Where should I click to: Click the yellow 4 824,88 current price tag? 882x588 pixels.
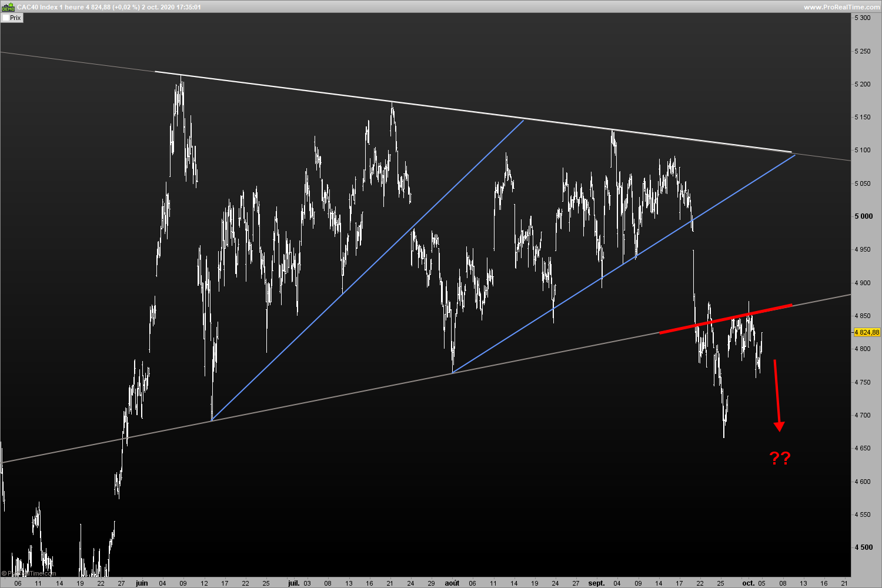tap(867, 332)
